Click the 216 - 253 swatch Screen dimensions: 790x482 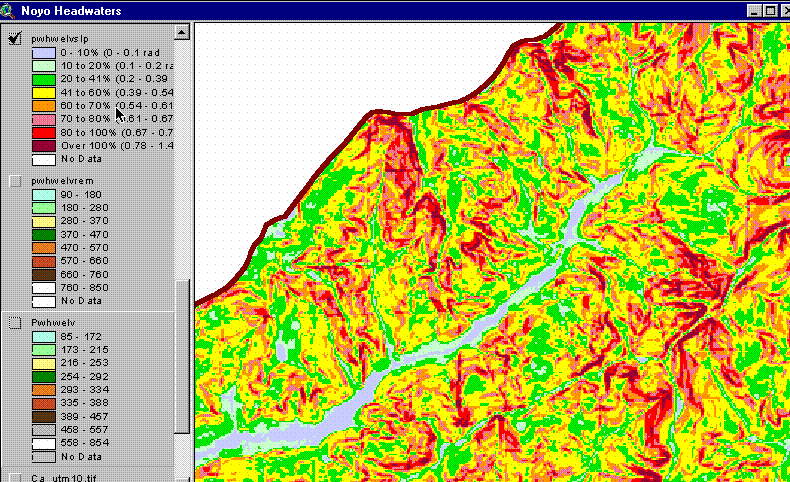pyautogui.click(x=44, y=363)
